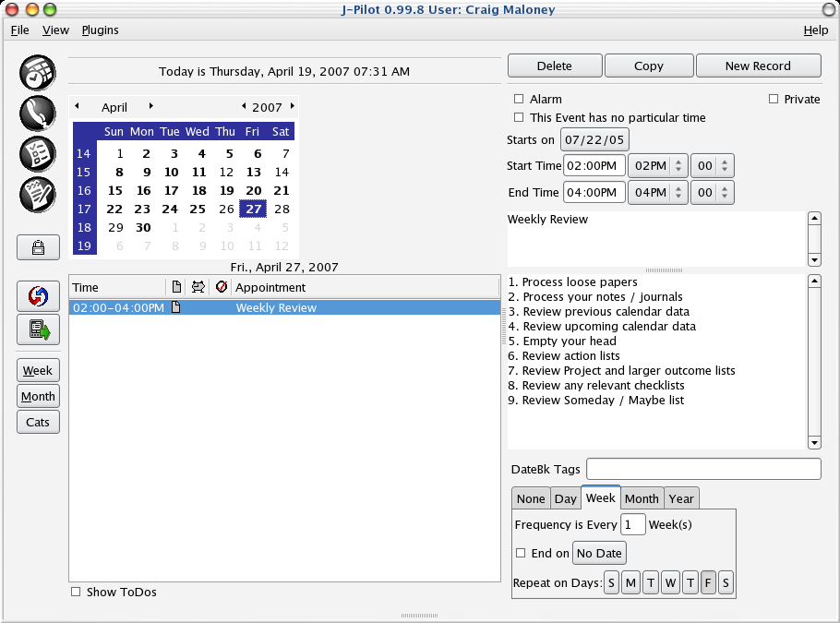The height and width of the screenshot is (623, 840).
Task: Toggle the Private checkbox
Action: [774, 99]
